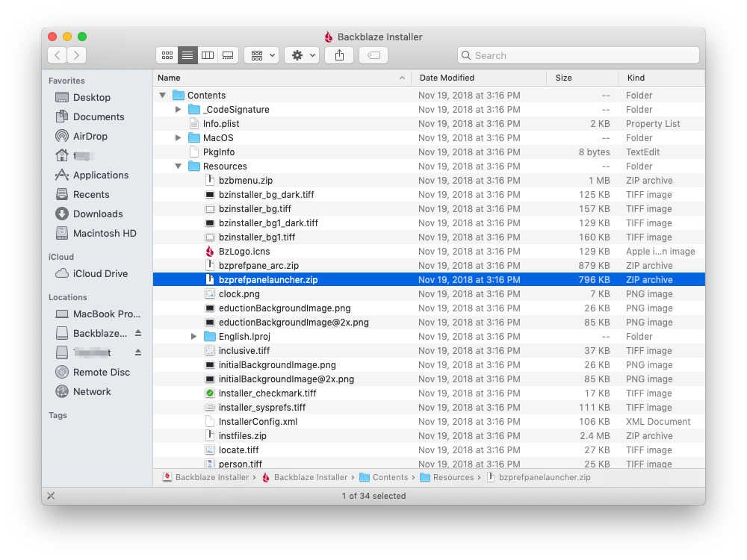The image size is (747, 560).
Task: Select bzinstaller_bg_dark.tiff file icon
Action: 210,195
